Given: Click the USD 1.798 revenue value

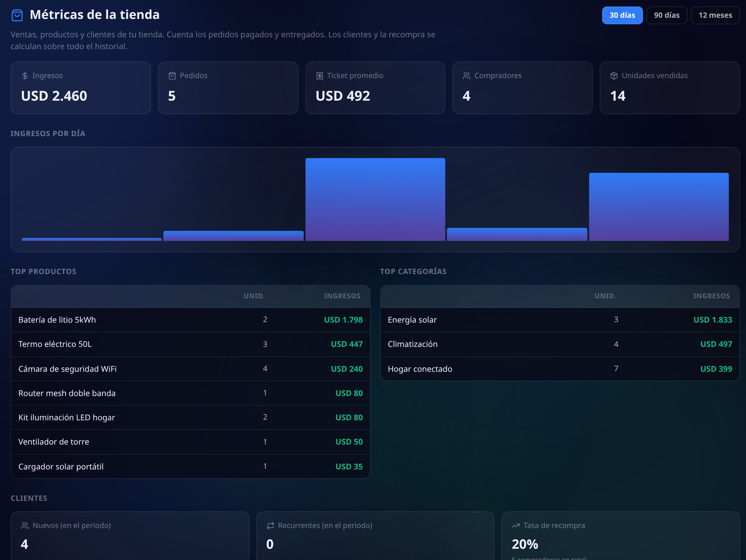Looking at the screenshot, I should point(343,320).
